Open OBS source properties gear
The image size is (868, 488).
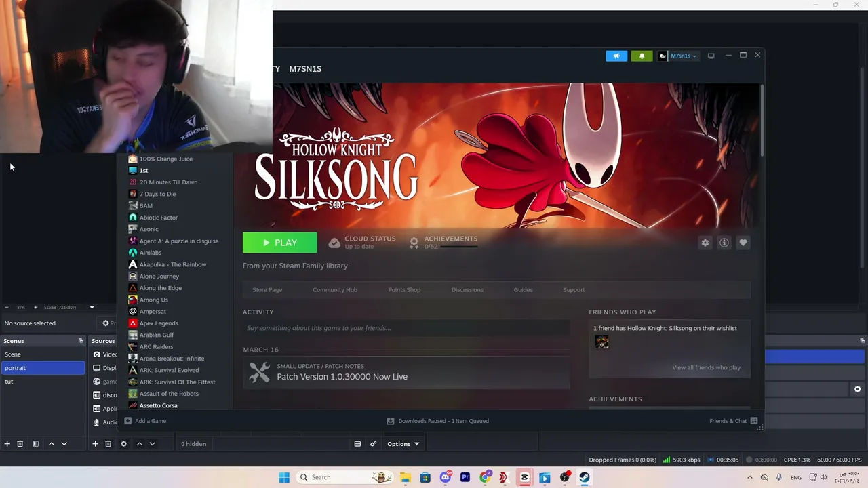click(123, 444)
